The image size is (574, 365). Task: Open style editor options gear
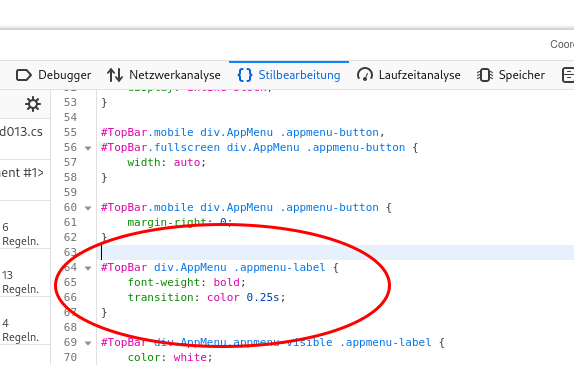point(33,104)
